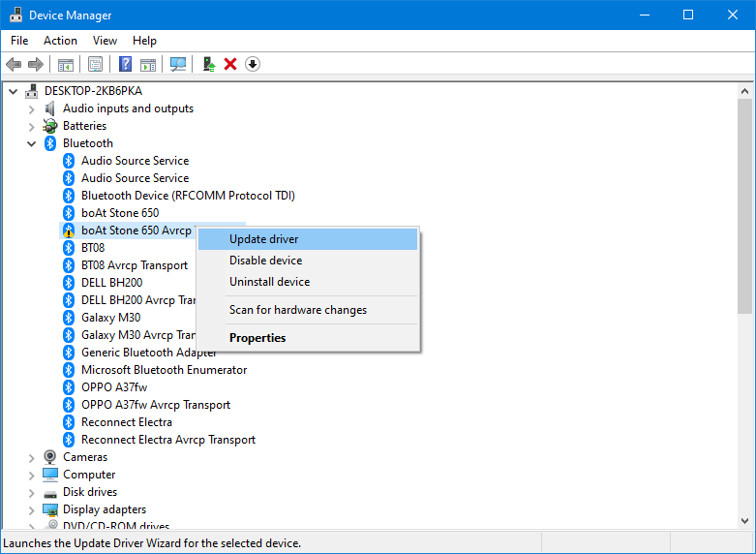
Task: Click the Show/Hide Action Pane toolbar icon
Action: pos(148,64)
